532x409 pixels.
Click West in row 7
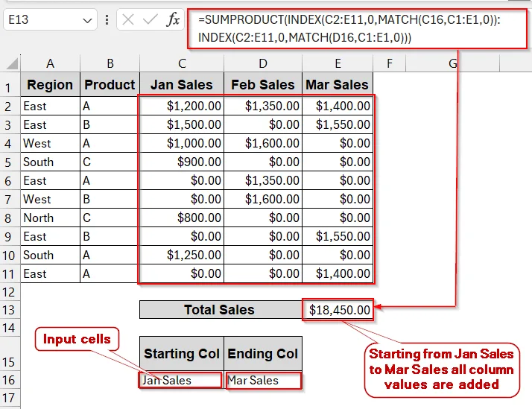pos(50,199)
